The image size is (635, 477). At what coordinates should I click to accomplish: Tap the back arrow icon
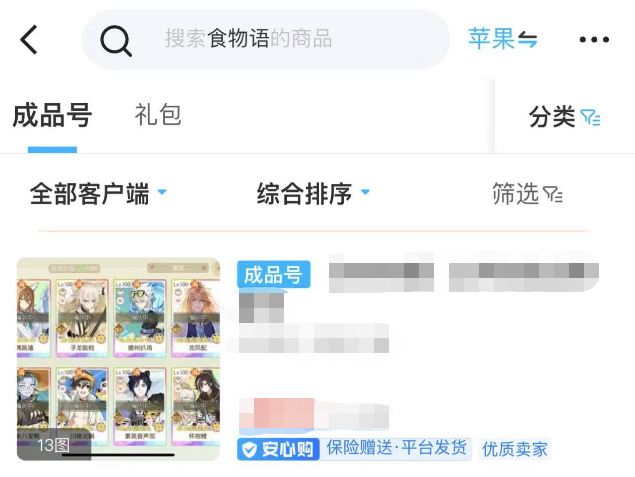click(x=29, y=39)
